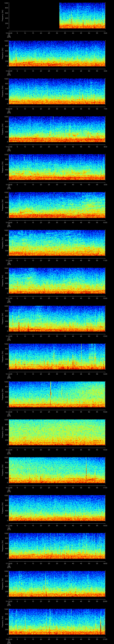This screenshot has width=114, height=644.
Task: Select the 10:06:00 time axis label
Action: pos(9,109)
